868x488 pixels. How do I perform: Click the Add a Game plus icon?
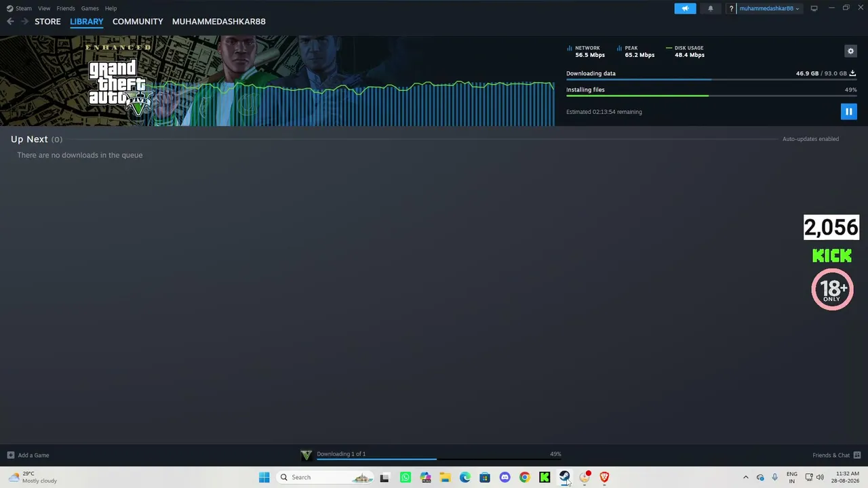pos(10,455)
